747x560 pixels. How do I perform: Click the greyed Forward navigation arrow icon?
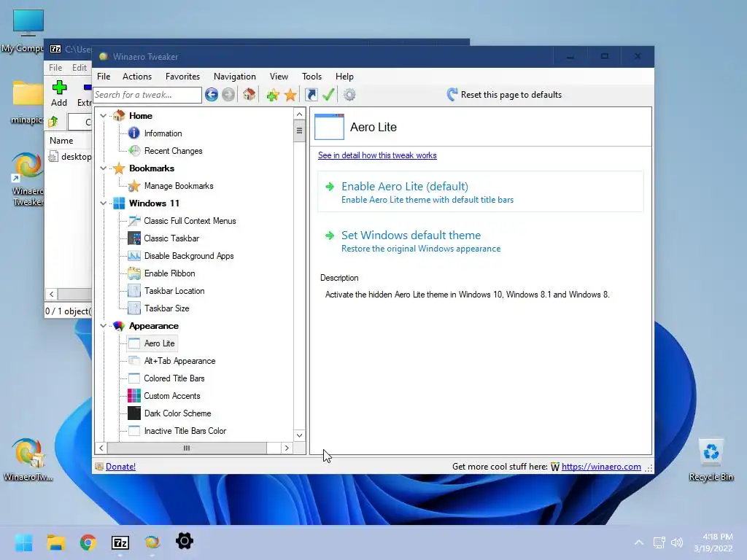[228, 95]
